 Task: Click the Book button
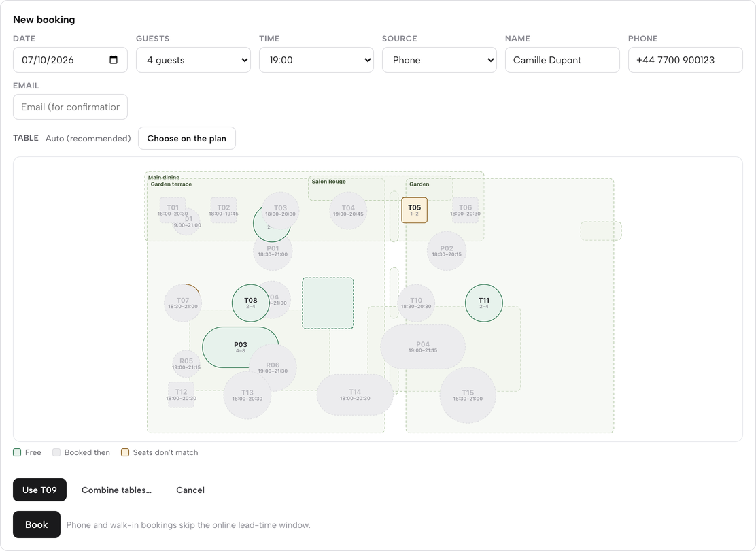pyautogui.click(x=37, y=524)
